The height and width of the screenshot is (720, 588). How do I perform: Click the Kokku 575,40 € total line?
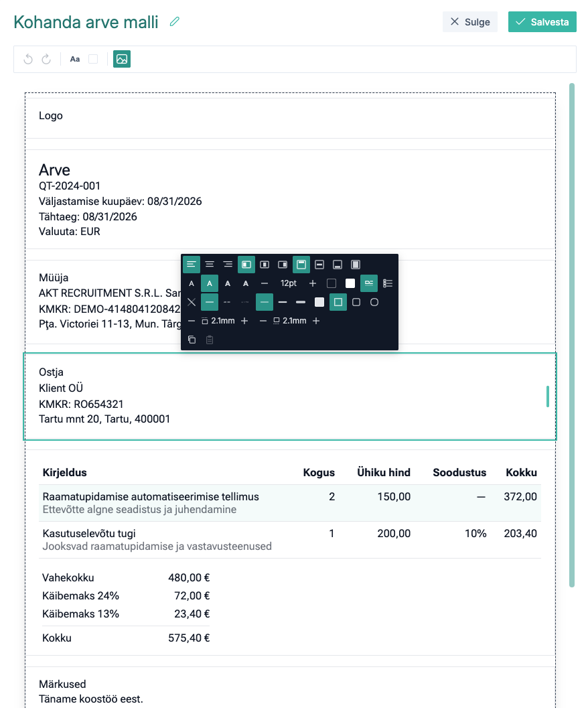pyautogui.click(x=126, y=638)
